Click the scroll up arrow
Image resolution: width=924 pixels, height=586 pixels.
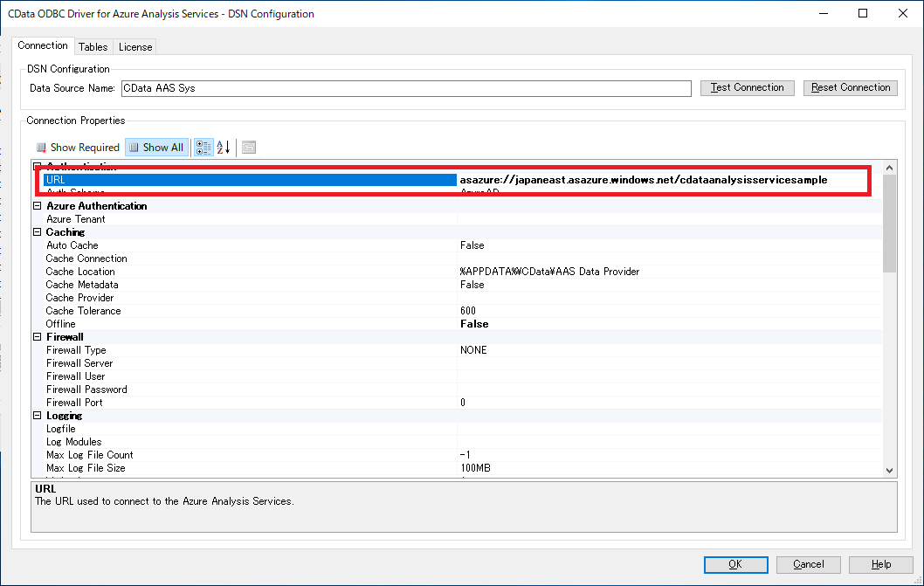[x=889, y=168]
